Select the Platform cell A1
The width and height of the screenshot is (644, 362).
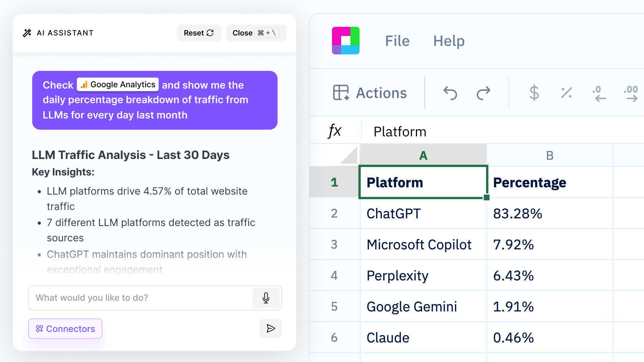point(423,182)
